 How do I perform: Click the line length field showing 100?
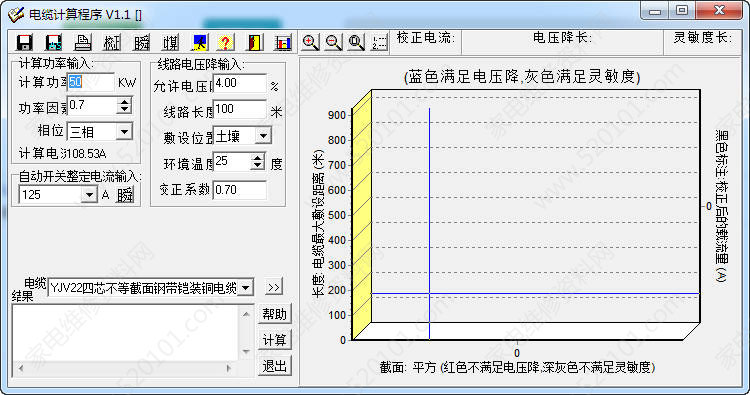click(239, 110)
